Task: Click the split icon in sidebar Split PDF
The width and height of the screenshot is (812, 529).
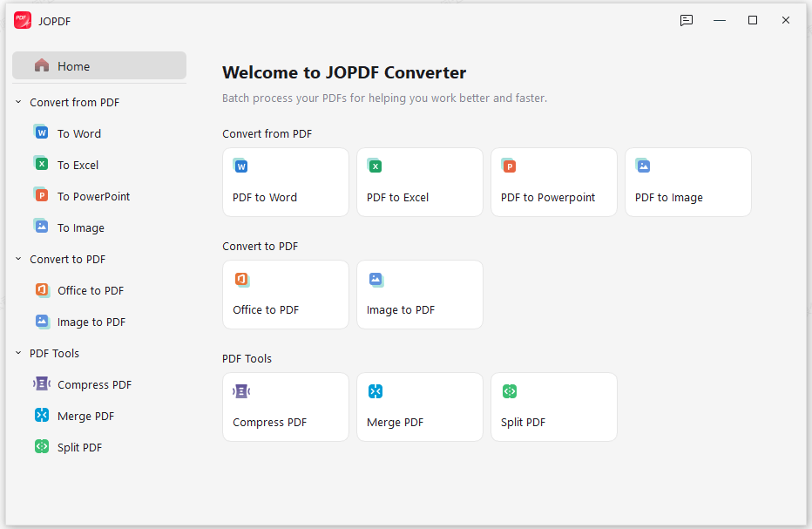Action: click(x=42, y=446)
